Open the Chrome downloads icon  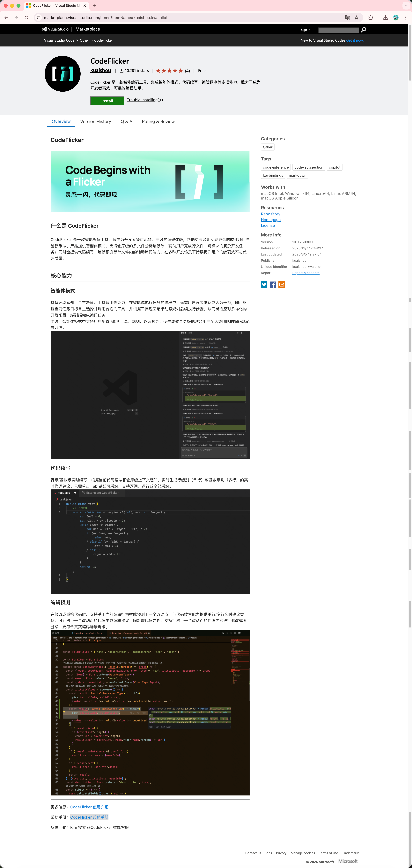[385, 17]
